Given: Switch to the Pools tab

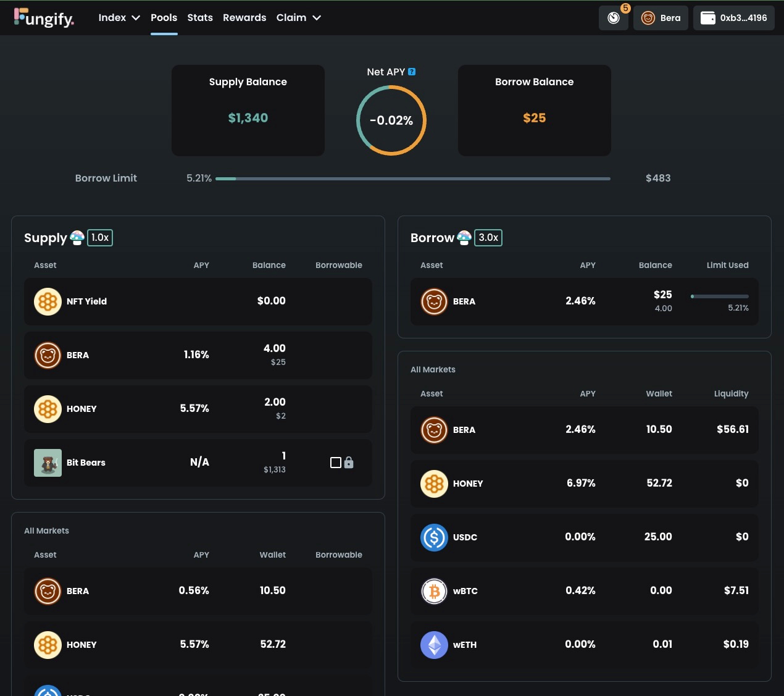Looking at the screenshot, I should pyautogui.click(x=164, y=18).
